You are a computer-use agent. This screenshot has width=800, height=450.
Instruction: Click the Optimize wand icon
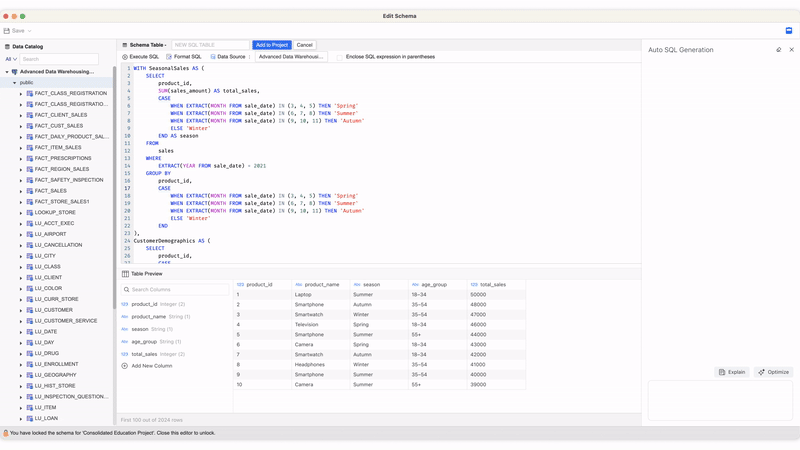coord(762,372)
